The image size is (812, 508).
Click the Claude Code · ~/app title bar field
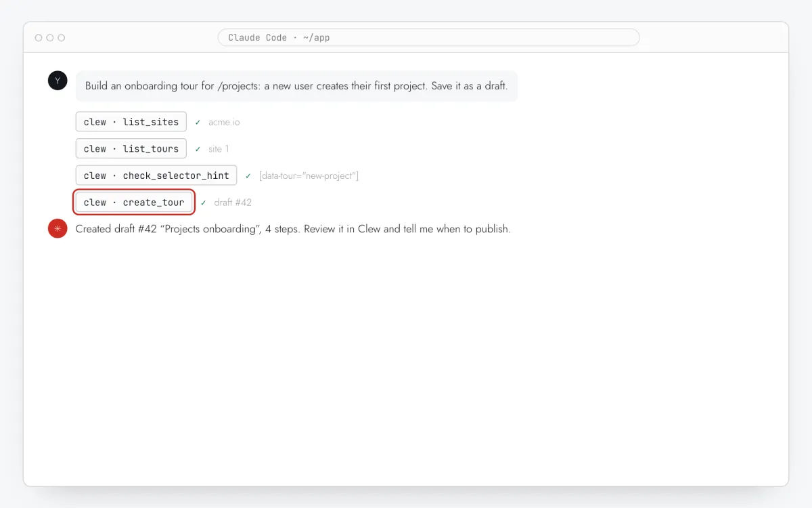[428, 37]
